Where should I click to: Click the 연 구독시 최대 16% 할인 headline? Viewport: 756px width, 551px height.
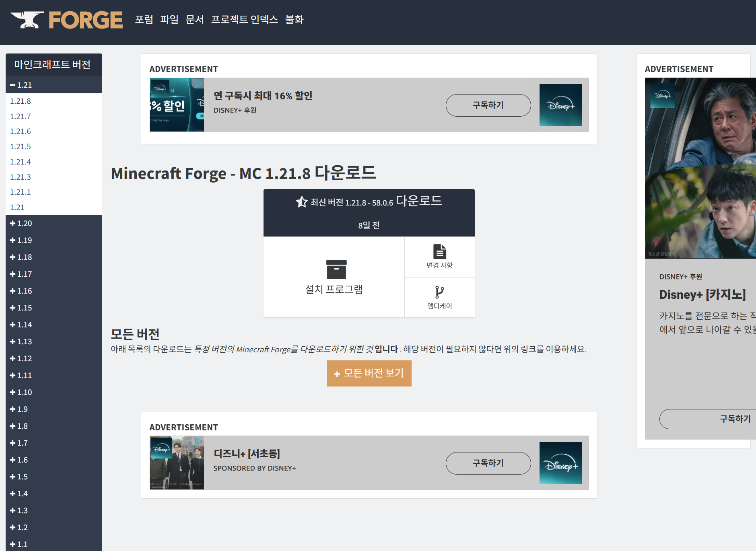(x=263, y=96)
